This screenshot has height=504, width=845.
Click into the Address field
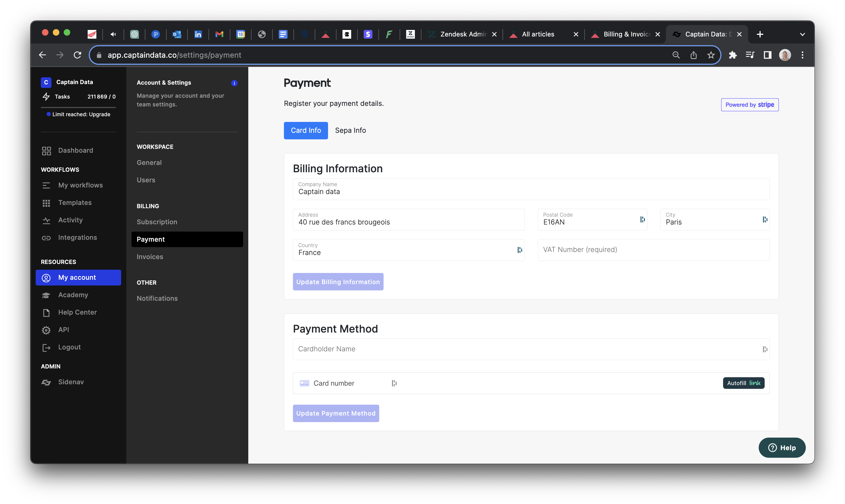[x=409, y=220]
